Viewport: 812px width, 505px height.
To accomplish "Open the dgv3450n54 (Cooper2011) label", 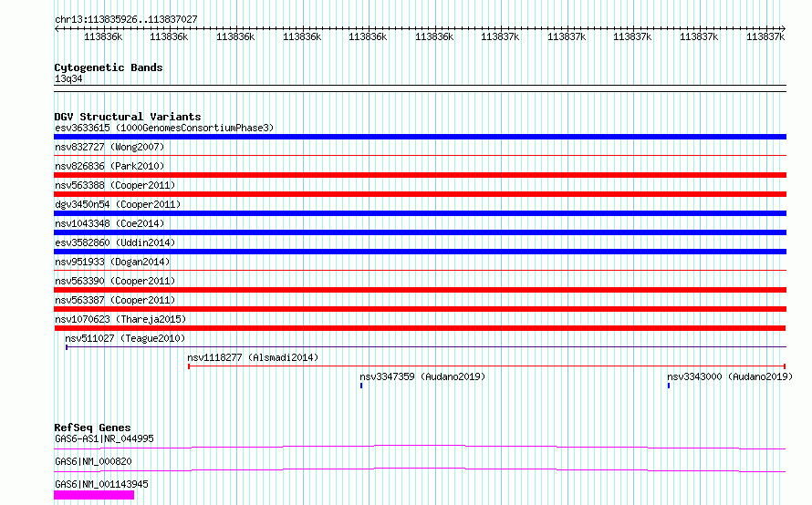I will (118, 204).
